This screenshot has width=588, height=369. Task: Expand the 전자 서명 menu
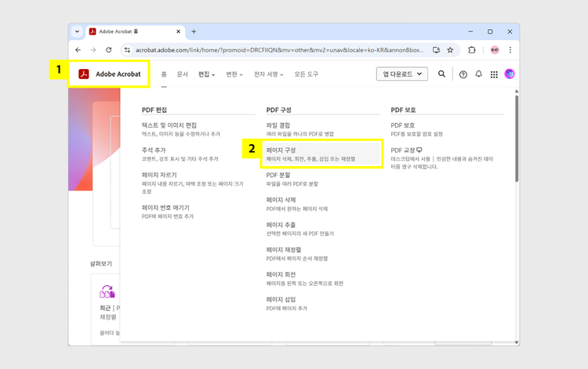tap(268, 74)
